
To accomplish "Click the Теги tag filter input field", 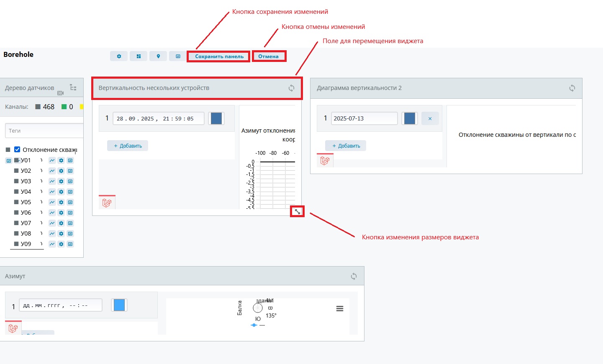I will (44, 131).
